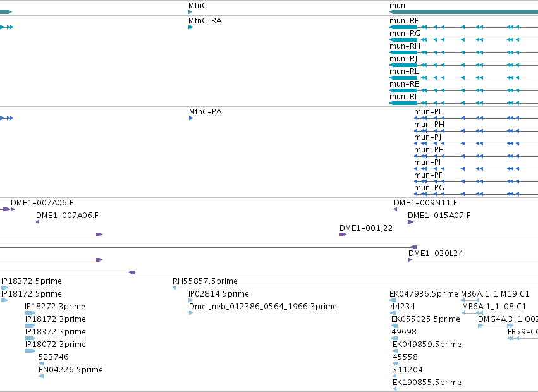
Task: Click the DME1-015A07.F label
Action: click(x=439, y=216)
